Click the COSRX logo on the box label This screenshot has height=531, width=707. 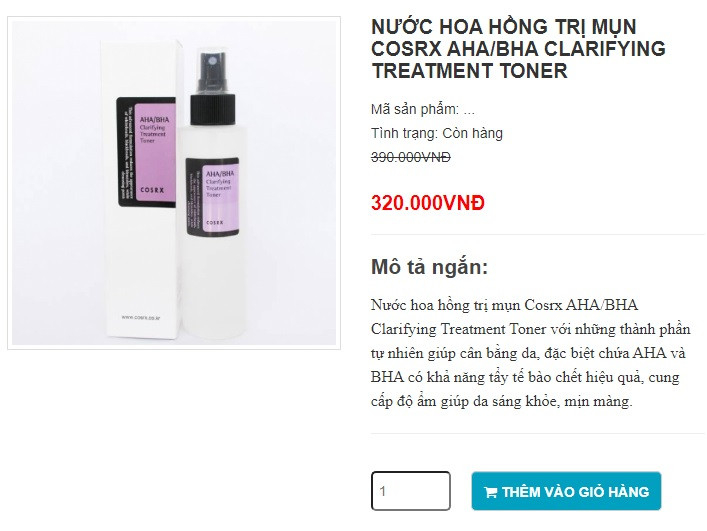152,190
